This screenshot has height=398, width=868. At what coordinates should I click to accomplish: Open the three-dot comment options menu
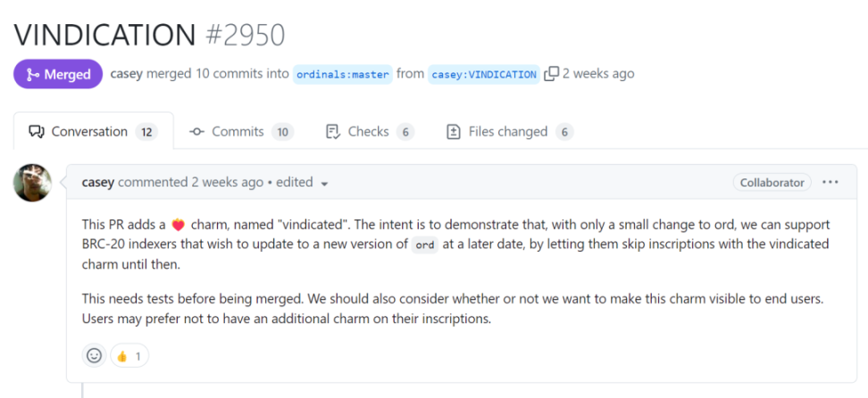(830, 182)
